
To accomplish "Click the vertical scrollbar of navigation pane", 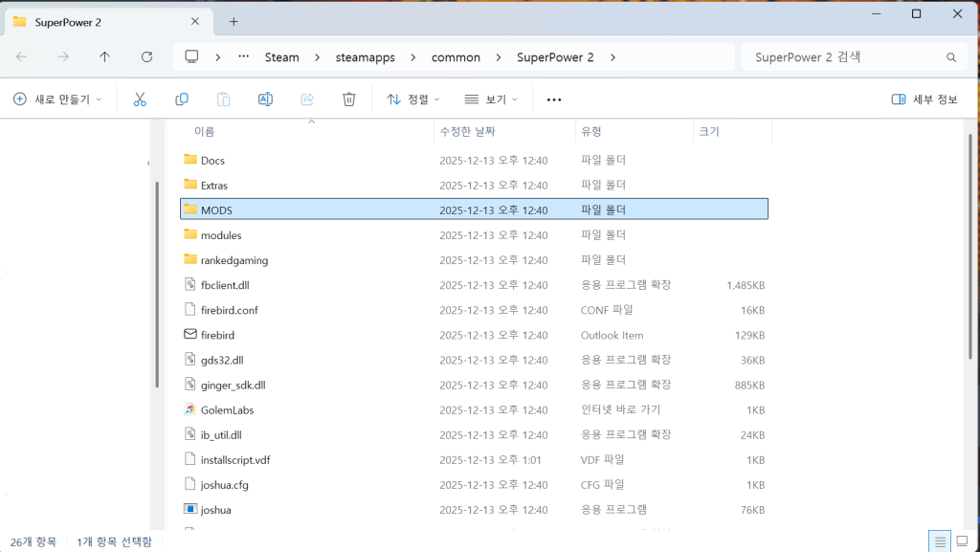I will [x=156, y=287].
